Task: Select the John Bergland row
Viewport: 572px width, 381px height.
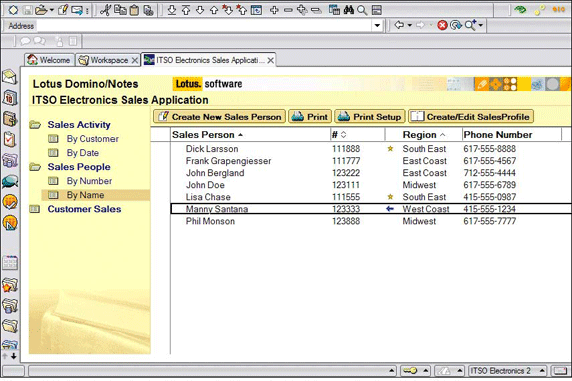Action: click(371, 173)
